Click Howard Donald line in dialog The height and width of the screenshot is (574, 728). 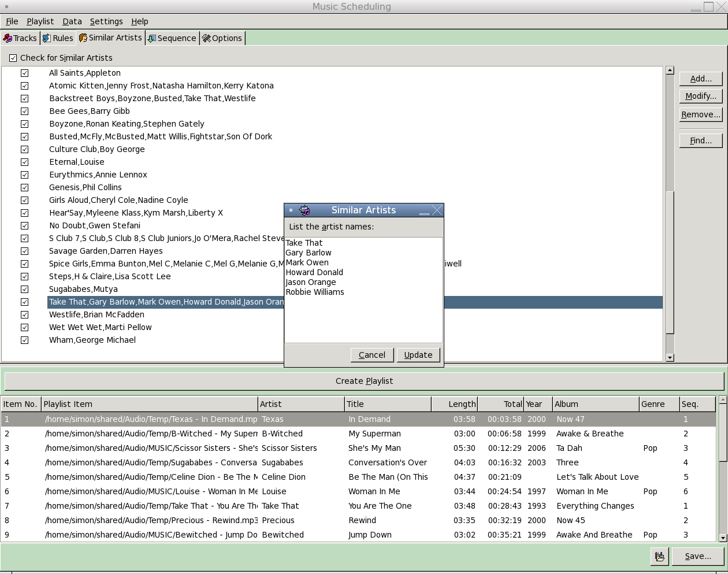click(x=314, y=272)
